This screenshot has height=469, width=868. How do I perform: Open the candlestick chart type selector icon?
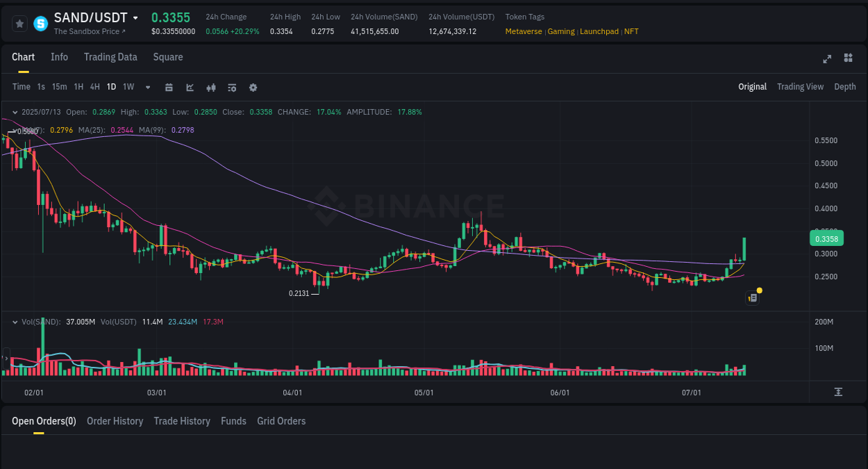click(210, 87)
